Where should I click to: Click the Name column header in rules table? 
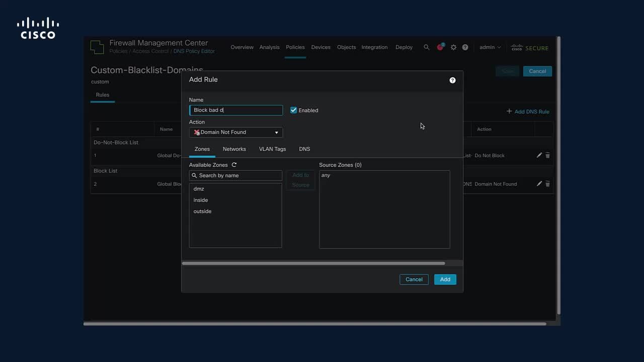(167, 129)
